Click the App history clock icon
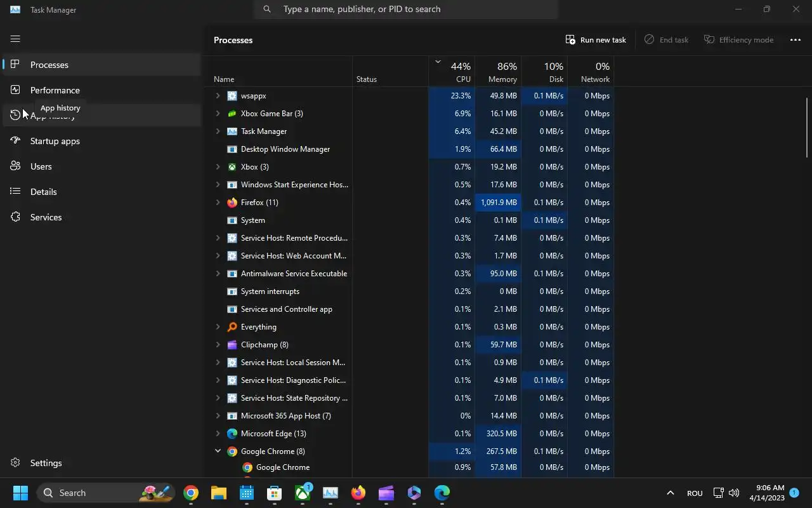This screenshot has width=812, height=508. tap(15, 116)
